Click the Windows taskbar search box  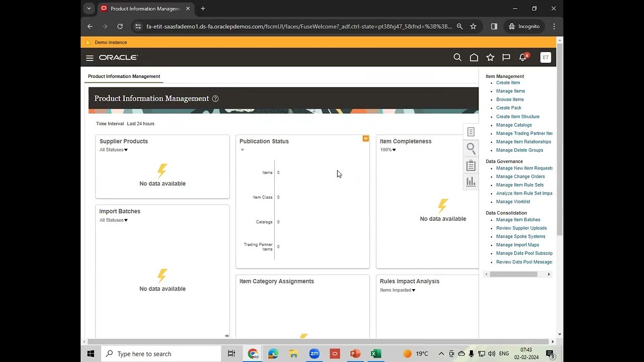click(161, 354)
